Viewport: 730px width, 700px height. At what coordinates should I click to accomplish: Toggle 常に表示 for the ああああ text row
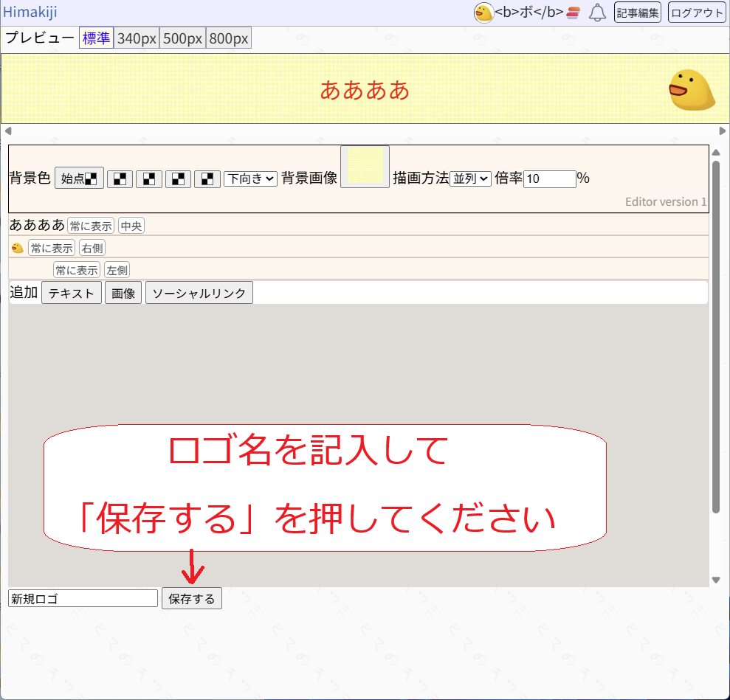91,226
